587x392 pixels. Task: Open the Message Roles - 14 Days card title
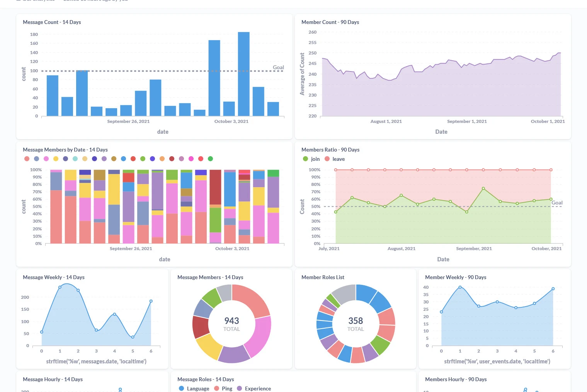206,379
